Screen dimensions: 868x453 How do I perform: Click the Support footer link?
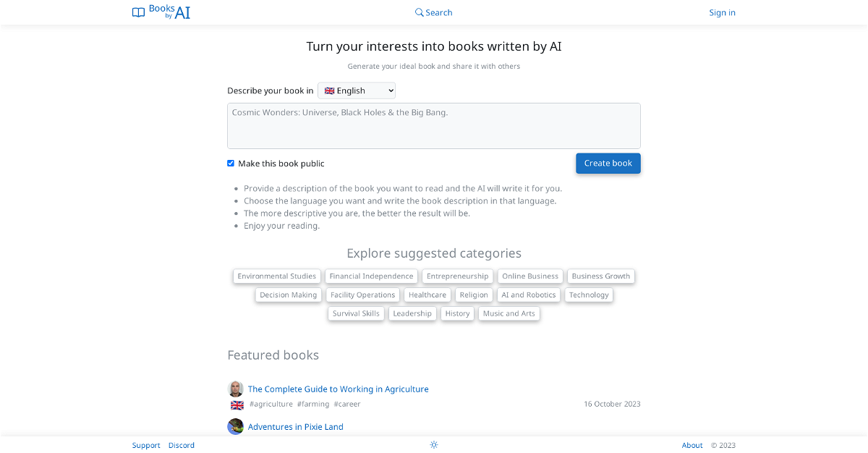pyautogui.click(x=146, y=446)
